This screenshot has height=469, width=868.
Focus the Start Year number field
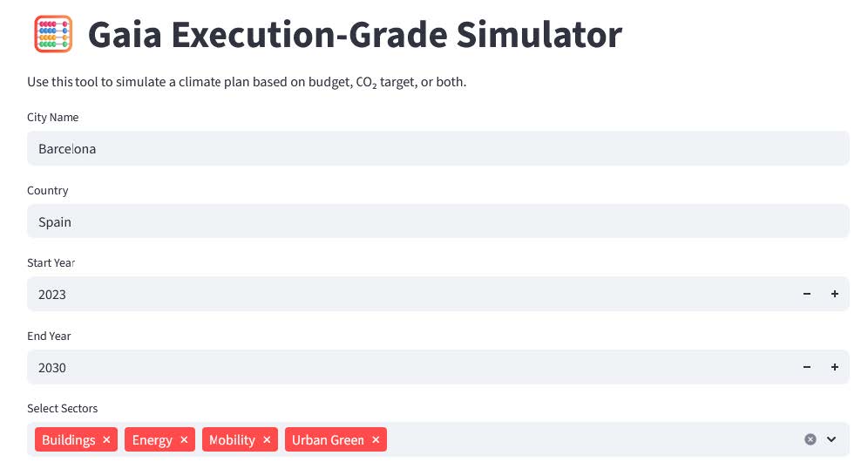coord(410,295)
